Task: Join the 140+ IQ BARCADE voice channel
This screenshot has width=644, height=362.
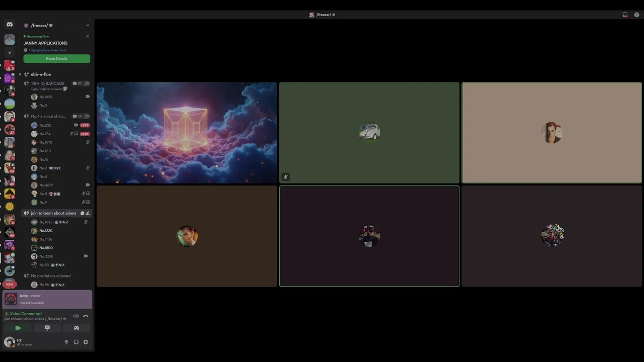Action: (x=48, y=83)
